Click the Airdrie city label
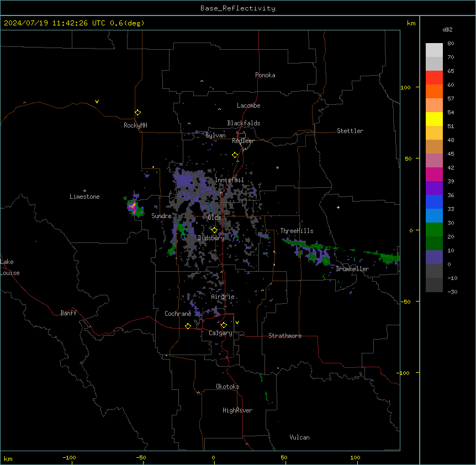476x465 pixels. point(223,297)
